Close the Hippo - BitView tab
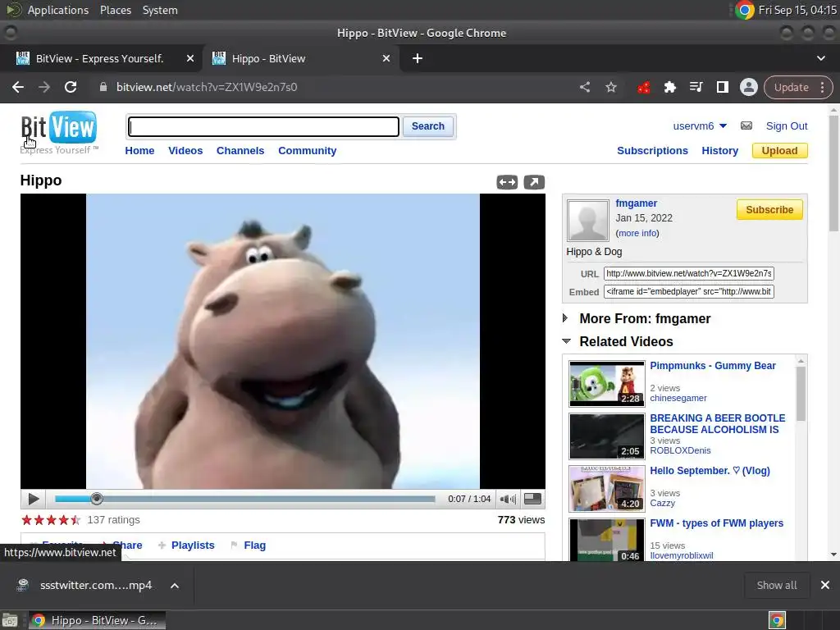The height and width of the screenshot is (630, 840). tap(386, 58)
